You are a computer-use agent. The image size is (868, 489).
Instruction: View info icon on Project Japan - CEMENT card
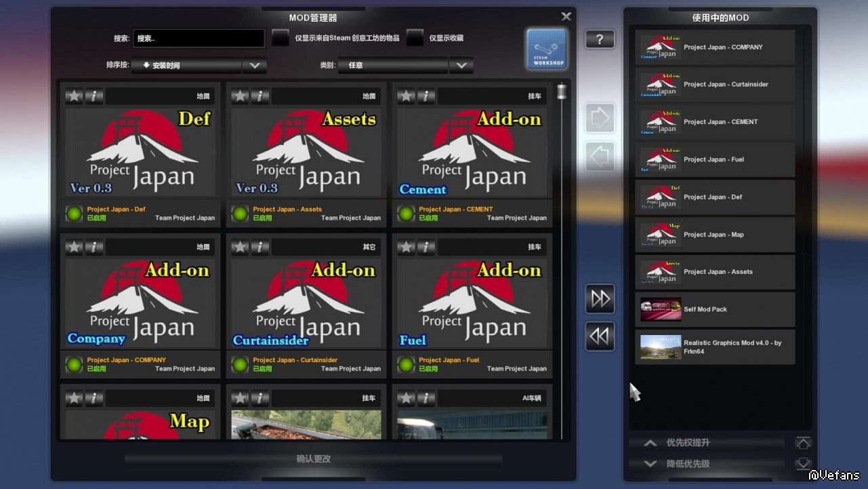coord(426,96)
